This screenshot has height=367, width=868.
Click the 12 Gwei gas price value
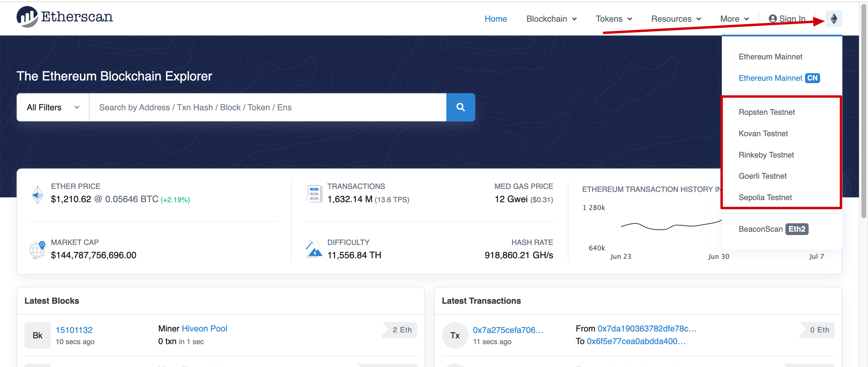tap(511, 199)
